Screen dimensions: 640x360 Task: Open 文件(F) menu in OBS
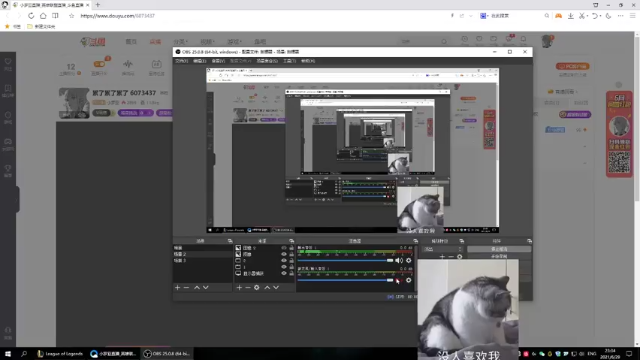(182, 61)
